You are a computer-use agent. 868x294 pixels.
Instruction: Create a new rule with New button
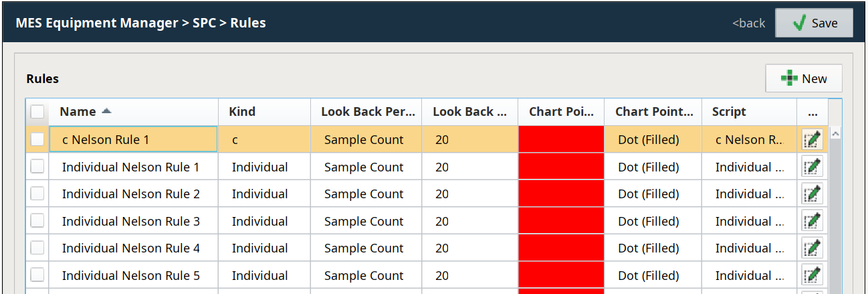(804, 78)
